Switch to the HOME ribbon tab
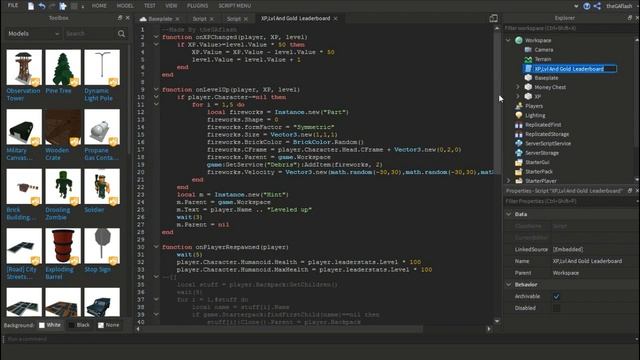 point(99,6)
